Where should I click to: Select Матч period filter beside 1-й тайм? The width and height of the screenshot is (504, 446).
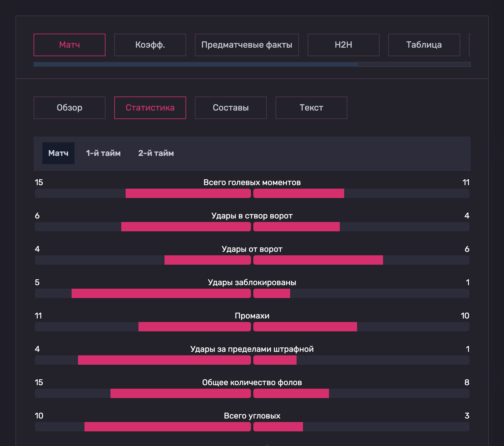pos(58,153)
